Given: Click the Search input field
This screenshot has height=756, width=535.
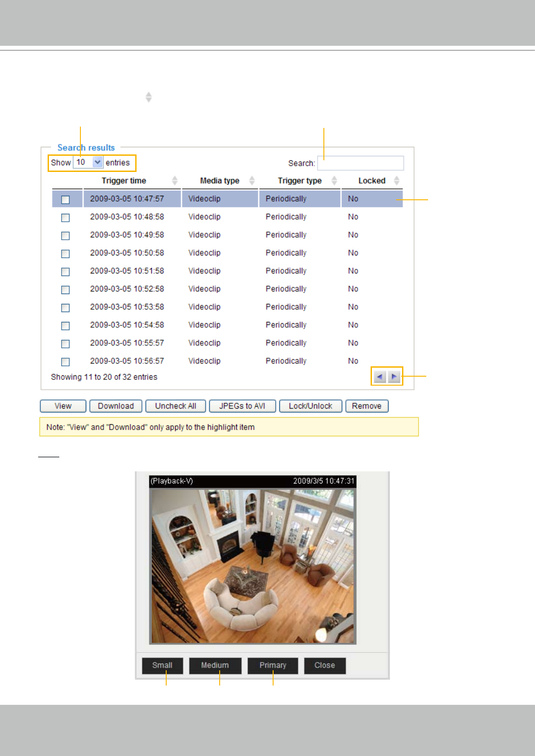Looking at the screenshot, I should (x=360, y=163).
